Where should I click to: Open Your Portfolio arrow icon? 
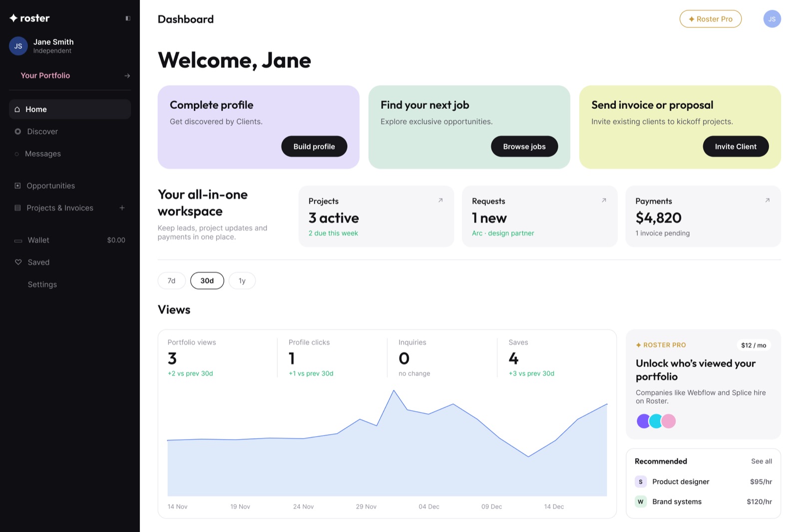(x=127, y=76)
